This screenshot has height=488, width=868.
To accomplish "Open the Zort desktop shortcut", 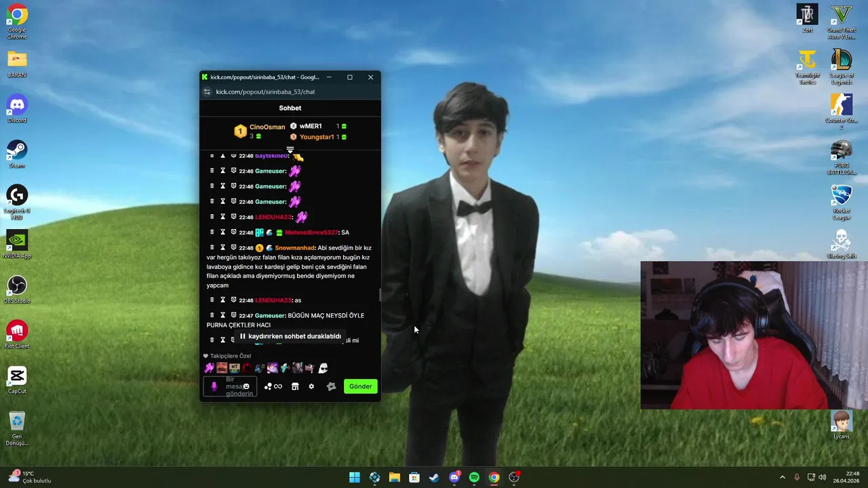I will tap(807, 18).
